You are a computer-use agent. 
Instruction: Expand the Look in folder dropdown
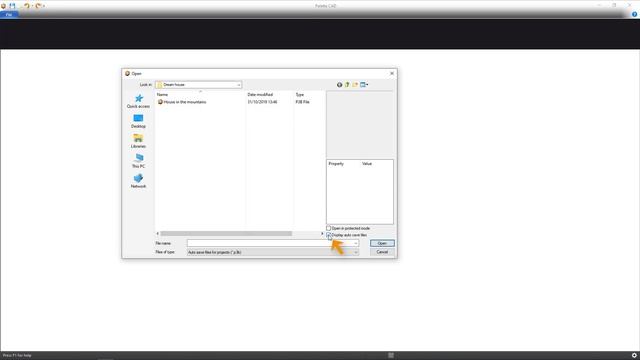[x=239, y=85]
